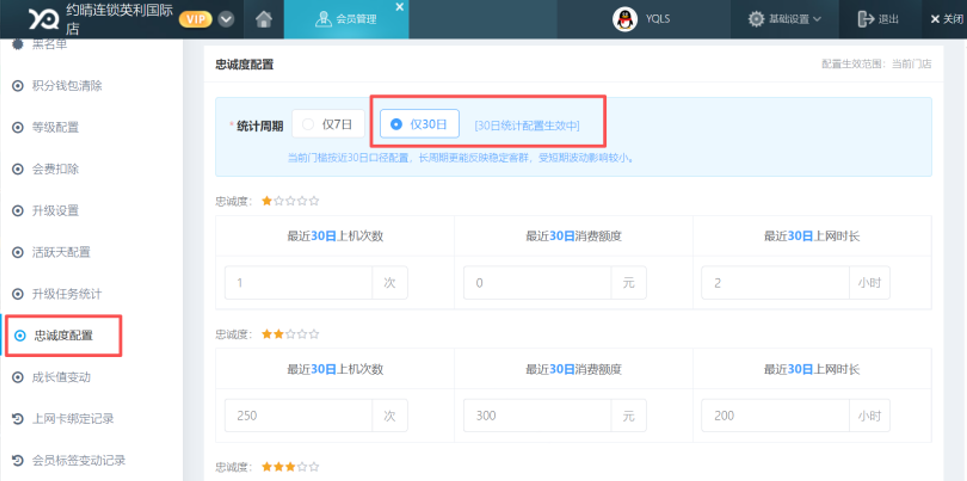Click the two-star loyalty rating stars
Screen dimensions: 967x481
pyautogui.click(x=290, y=334)
